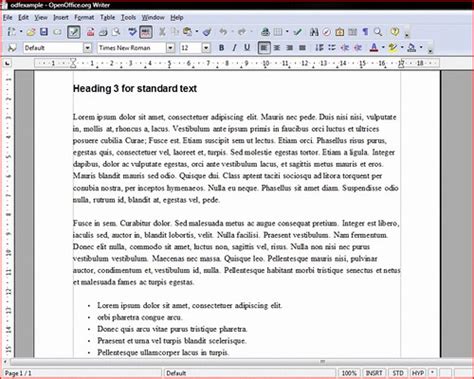
Task: Insert a hyperlink
Action: 265,32
